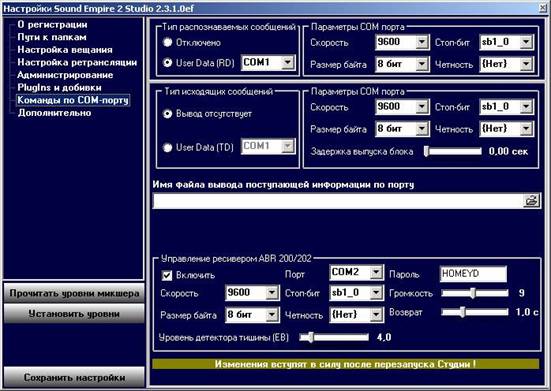Image resolution: width=551 pixels, height=391 pixels.
Task: Click the Пароль field containing HOMEYD
Action: 473,274
